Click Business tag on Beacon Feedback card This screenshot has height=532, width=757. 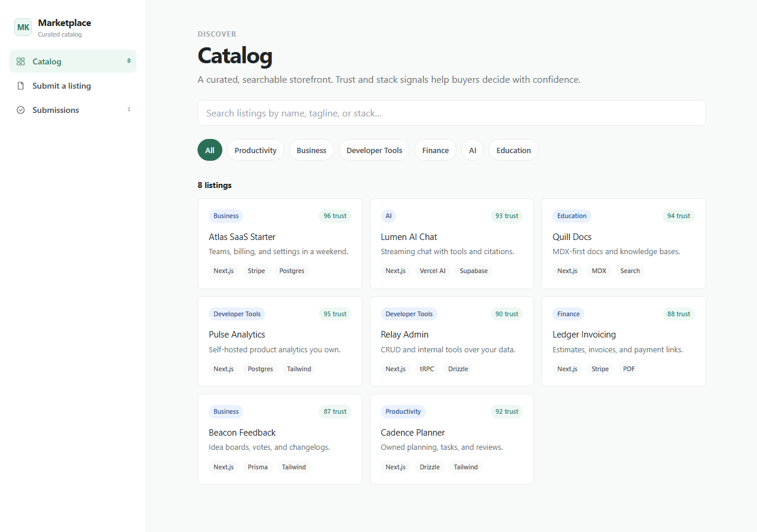(x=226, y=411)
